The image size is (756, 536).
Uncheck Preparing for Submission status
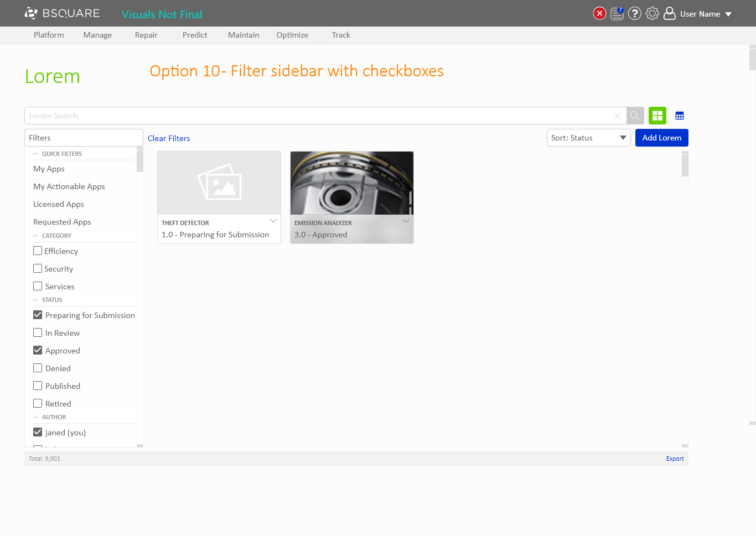pyautogui.click(x=38, y=315)
